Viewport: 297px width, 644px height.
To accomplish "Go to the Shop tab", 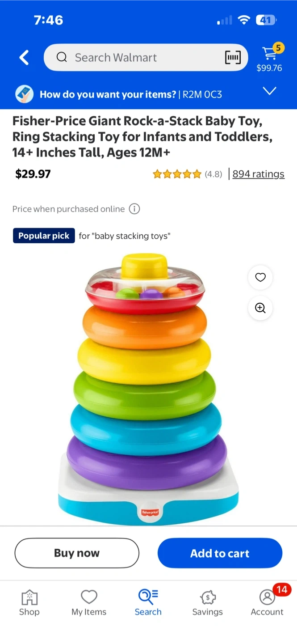I will click(29, 603).
